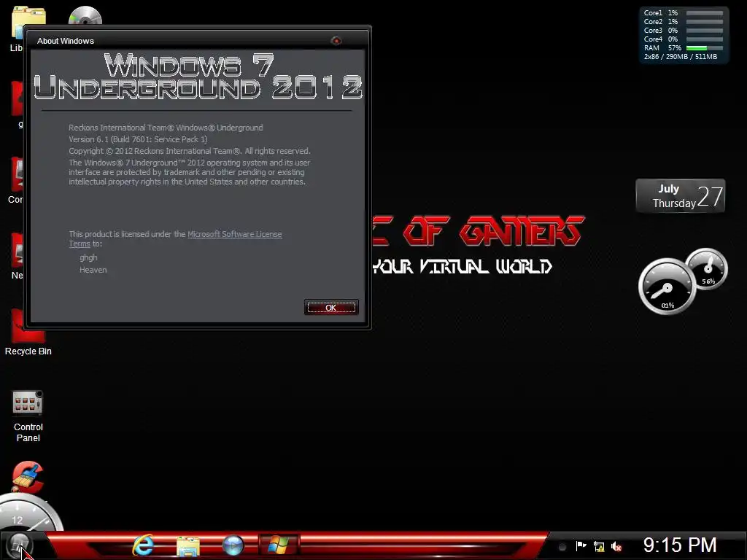Click the muted volume tray icon
The width and height of the screenshot is (747, 560).
(616, 546)
